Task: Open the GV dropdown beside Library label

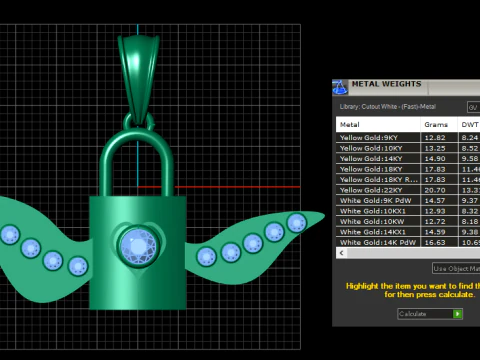Action: 473,107
